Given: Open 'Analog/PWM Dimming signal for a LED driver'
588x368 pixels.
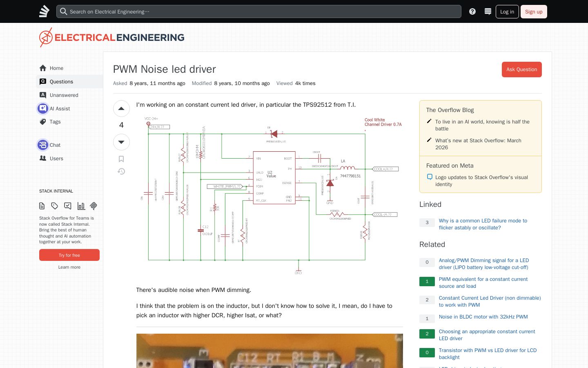Looking at the screenshot, I should 483,264.
